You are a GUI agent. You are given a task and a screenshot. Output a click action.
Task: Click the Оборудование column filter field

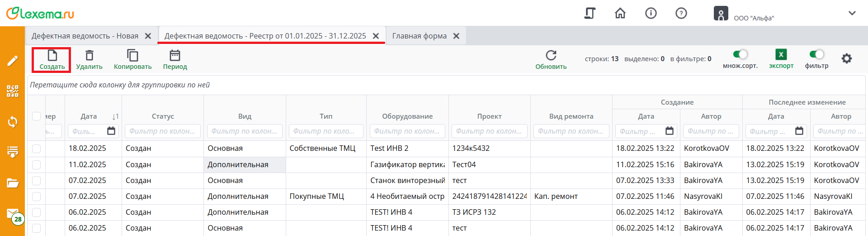(407, 131)
